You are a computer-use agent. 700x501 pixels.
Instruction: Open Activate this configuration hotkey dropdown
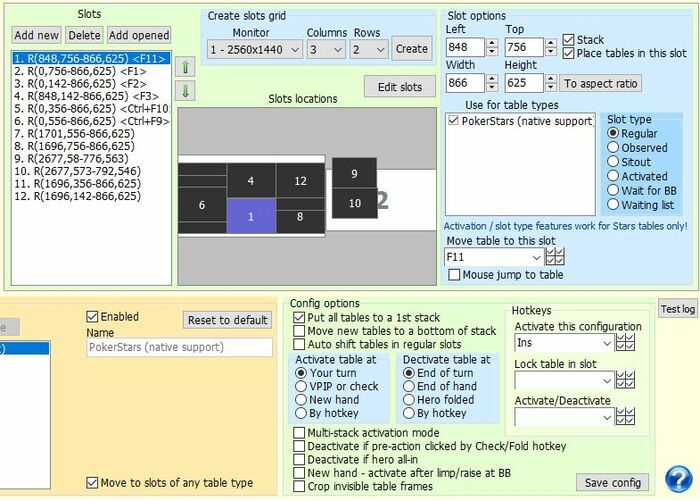tap(564, 343)
